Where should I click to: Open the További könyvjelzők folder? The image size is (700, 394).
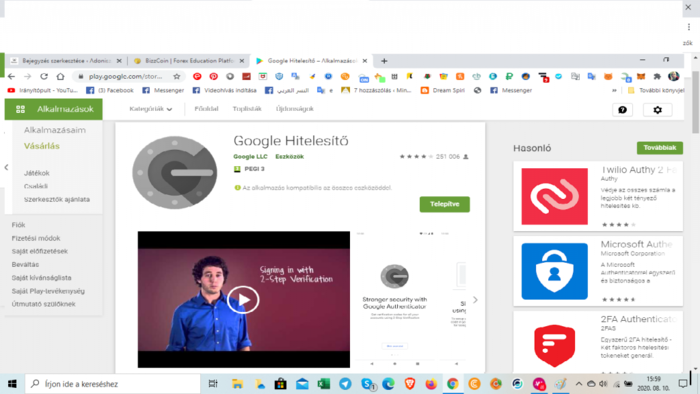point(656,90)
